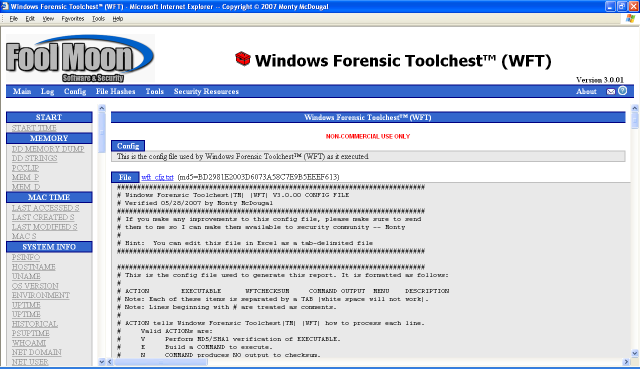Open NET USER sidebar link

(30, 362)
